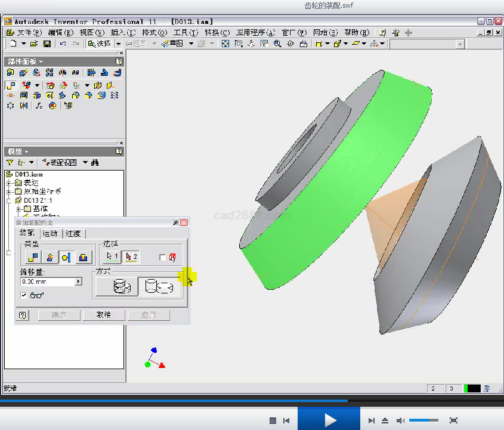Select the Mate constraint type icon
The height and width of the screenshot is (430, 504).
[x=33, y=257]
